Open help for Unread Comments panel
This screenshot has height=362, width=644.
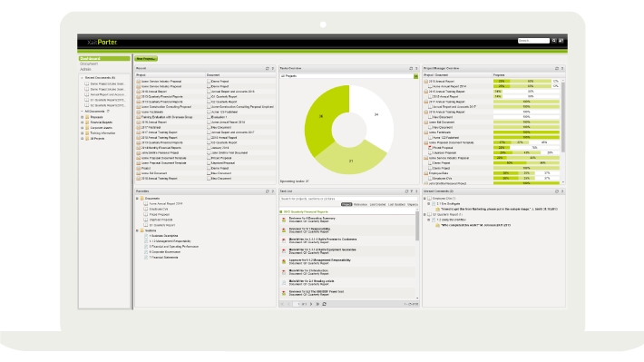562,191
